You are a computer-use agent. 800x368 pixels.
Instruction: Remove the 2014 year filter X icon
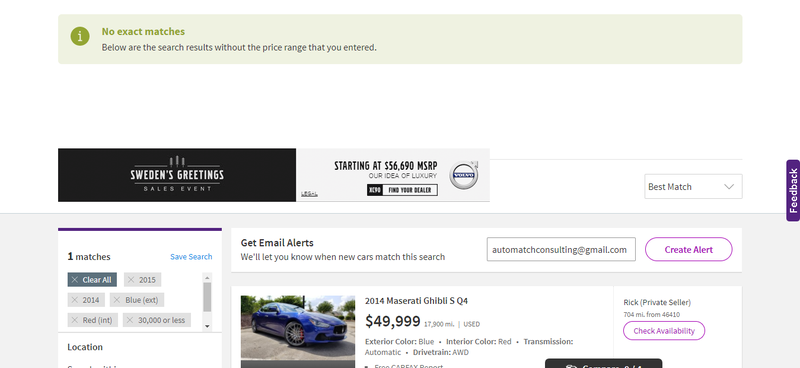pyautogui.click(x=75, y=300)
